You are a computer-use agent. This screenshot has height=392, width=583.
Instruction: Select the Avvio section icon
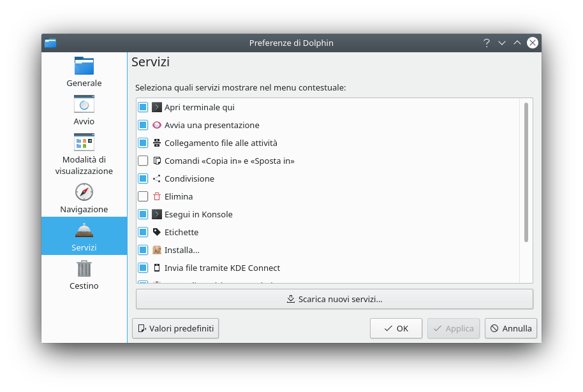tap(84, 110)
